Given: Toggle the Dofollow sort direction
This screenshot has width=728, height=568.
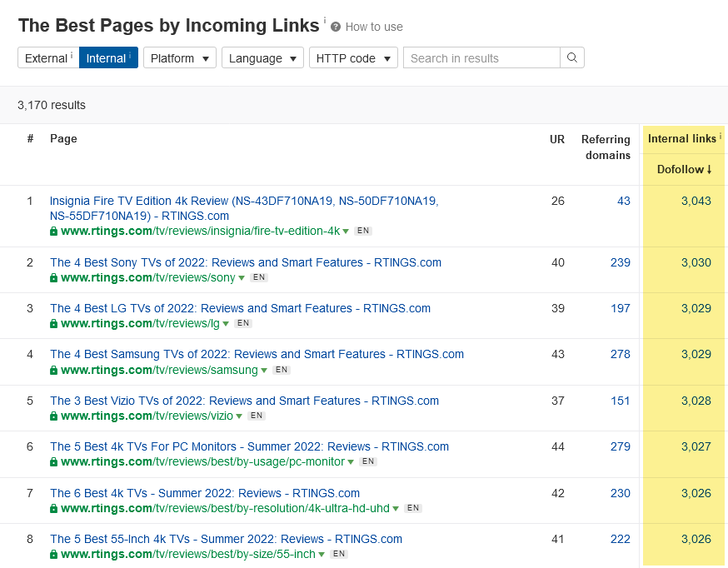Looking at the screenshot, I should point(683,169).
